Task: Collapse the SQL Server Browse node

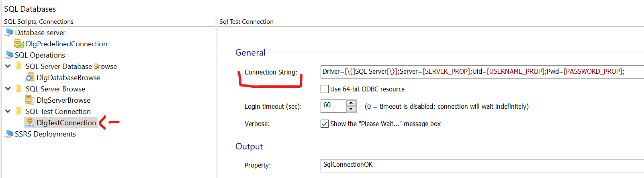Action: (x=8, y=89)
